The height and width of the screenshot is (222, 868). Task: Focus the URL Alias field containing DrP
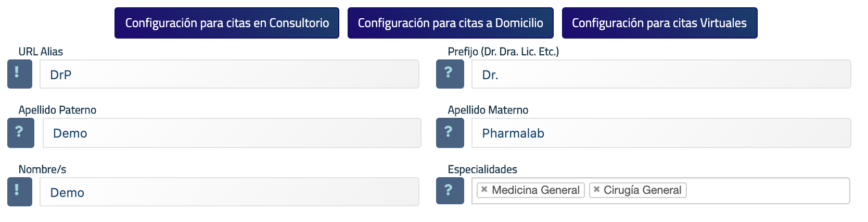click(229, 74)
